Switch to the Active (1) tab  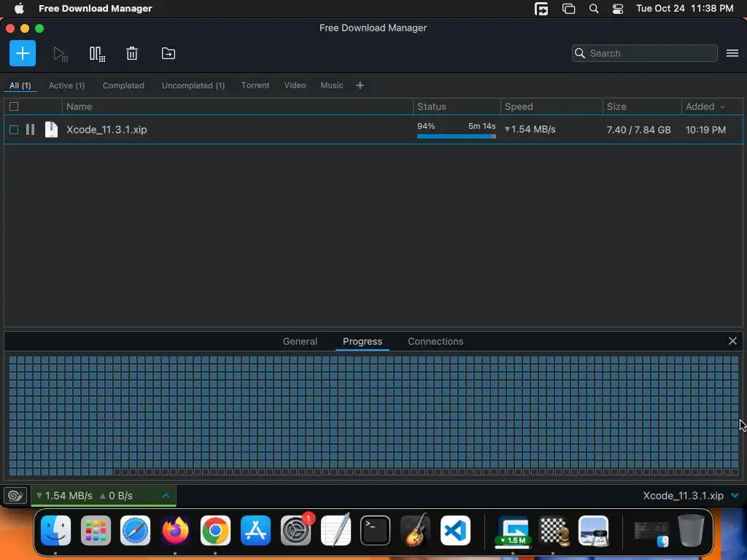(66, 86)
